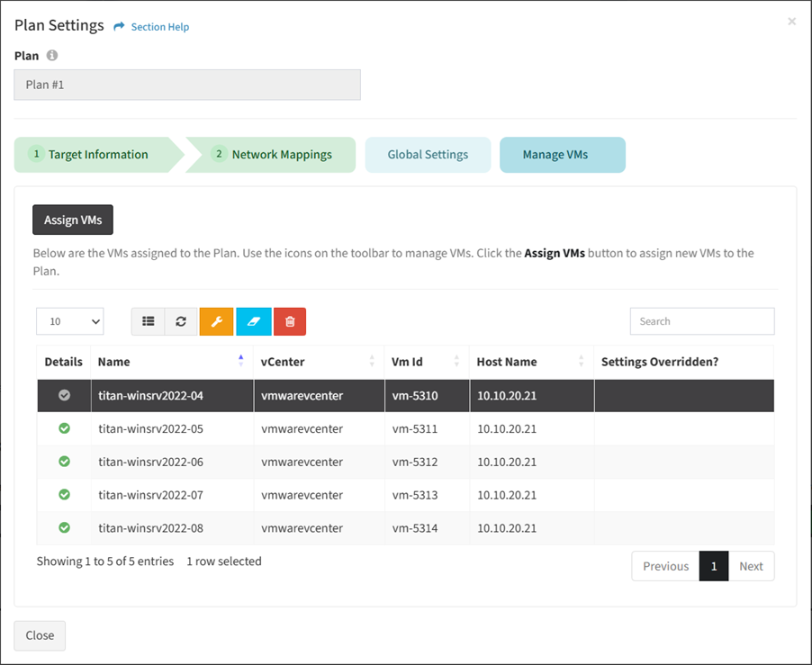Click the Details column header
This screenshot has height=665, width=812.
point(63,362)
